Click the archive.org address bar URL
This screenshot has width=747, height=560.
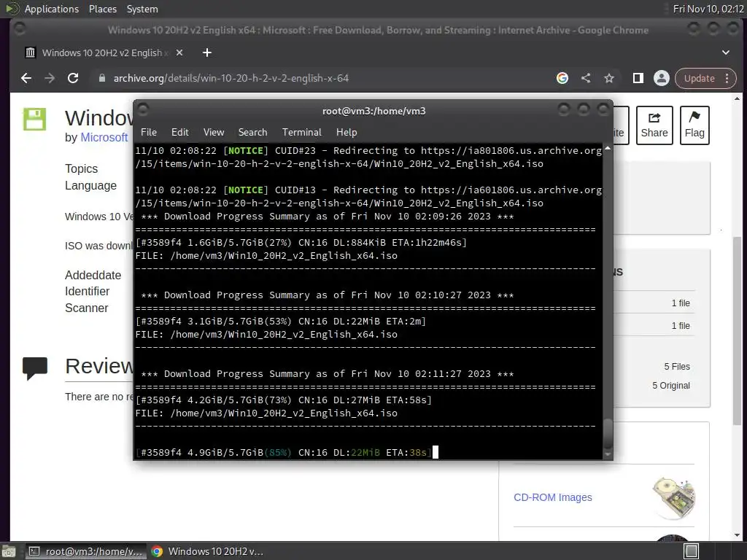pos(231,78)
